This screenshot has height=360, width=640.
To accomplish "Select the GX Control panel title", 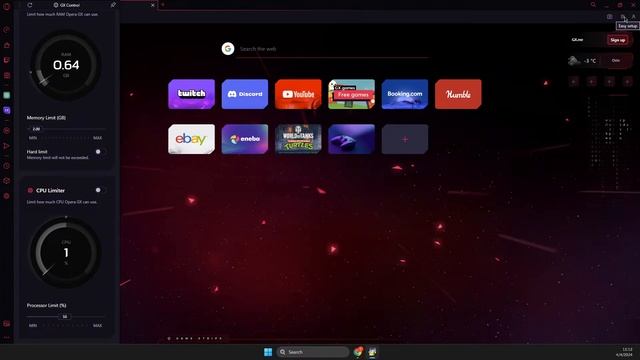I will click(70, 5).
